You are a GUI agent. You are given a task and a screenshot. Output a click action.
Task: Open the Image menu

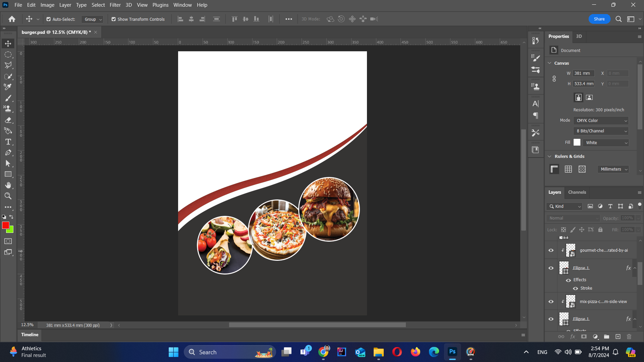(x=47, y=5)
